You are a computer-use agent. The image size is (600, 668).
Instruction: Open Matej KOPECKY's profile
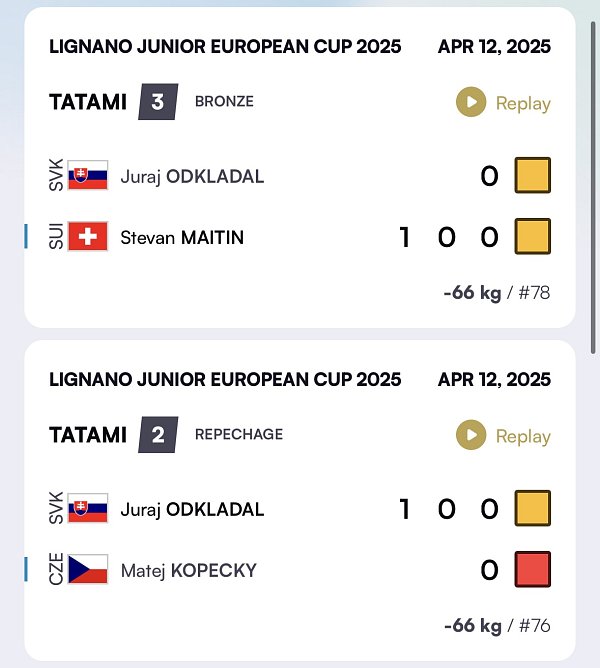(x=189, y=570)
